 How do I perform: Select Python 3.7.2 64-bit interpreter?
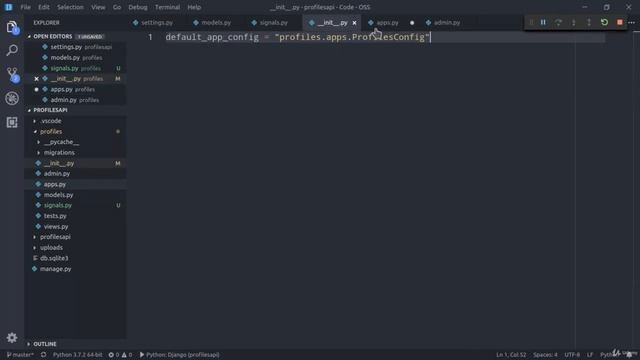[x=78, y=355]
